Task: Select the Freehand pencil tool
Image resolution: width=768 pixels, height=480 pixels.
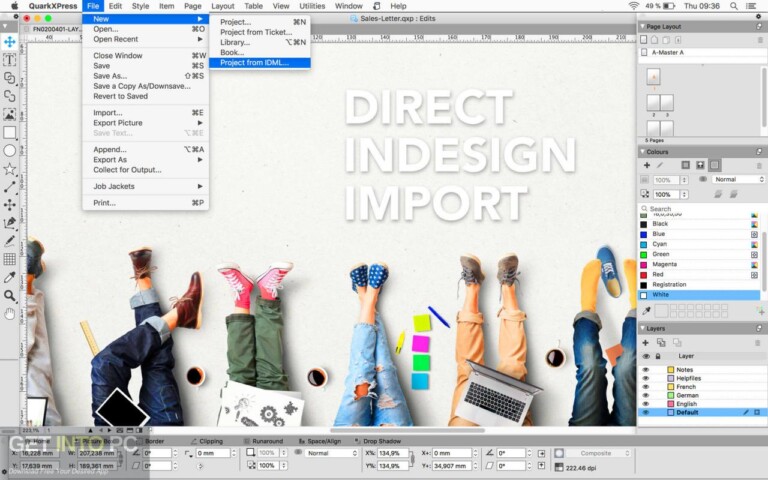Action: 9,241
